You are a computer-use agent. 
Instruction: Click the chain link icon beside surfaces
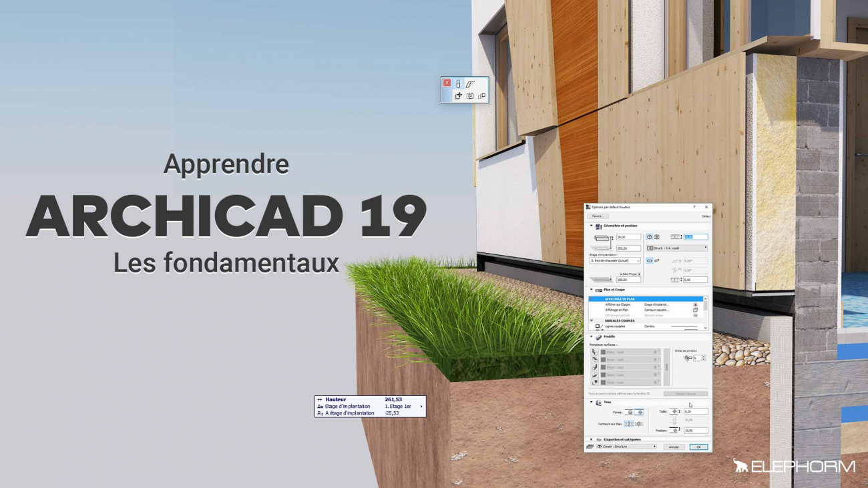pyautogui.click(x=666, y=367)
